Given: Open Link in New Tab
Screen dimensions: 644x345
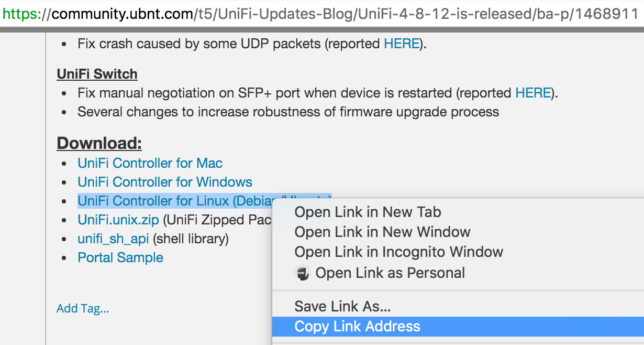Looking at the screenshot, I should pyautogui.click(x=458, y=212).
